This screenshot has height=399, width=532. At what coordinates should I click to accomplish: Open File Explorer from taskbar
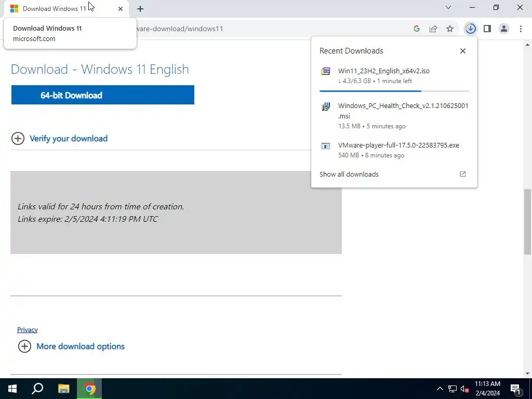[x=63, y=389]
